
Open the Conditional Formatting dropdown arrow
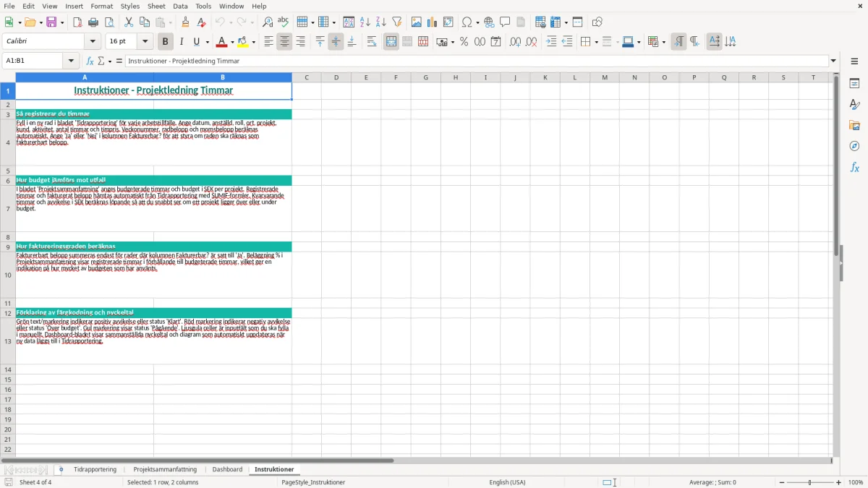tap(663, 42)
